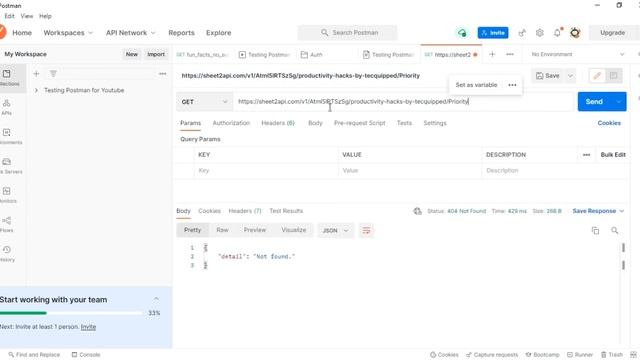Copy the response body
The width and height of the screenshot is (640, 360).
[x=596, y=231]
